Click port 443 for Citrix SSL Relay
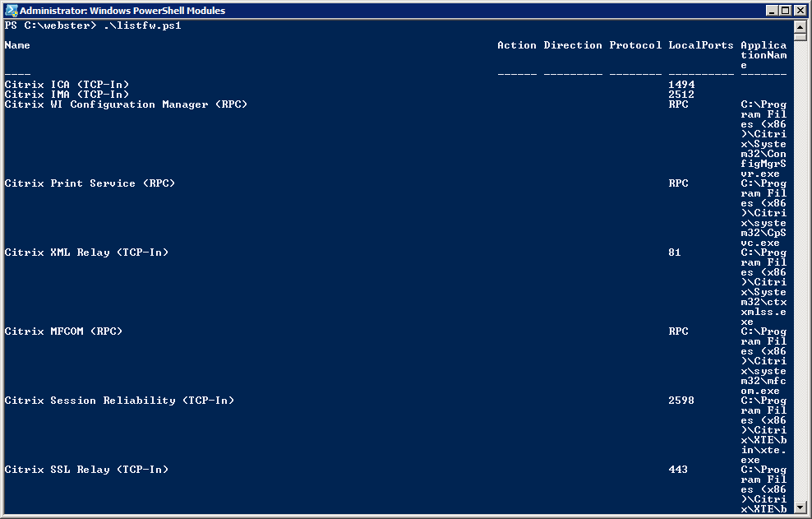The height and width of the screenshot is (519, 812). point(678,470)
